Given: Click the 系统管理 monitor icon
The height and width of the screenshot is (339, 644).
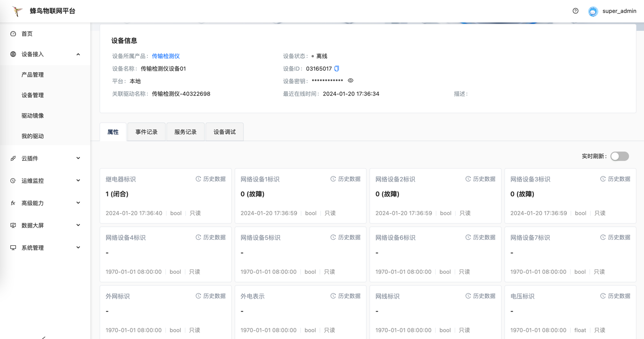Looking at the screenshot, I should tap(13, 248).
